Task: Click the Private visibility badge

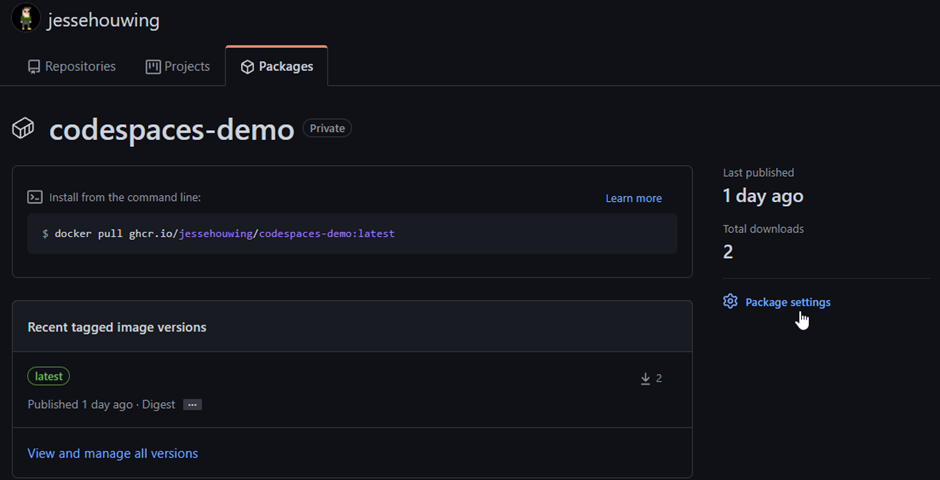Action: pyautogui.click(x=327, y=128)
